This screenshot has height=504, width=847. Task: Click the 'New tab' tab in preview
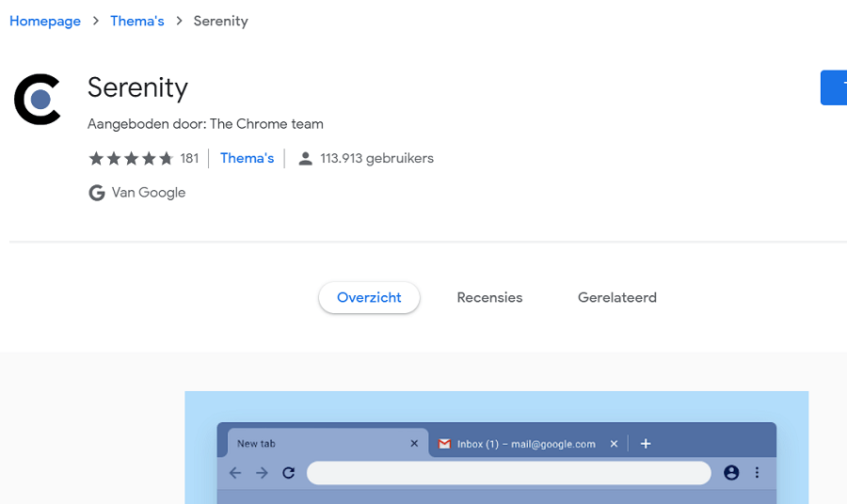pos(328,443)
